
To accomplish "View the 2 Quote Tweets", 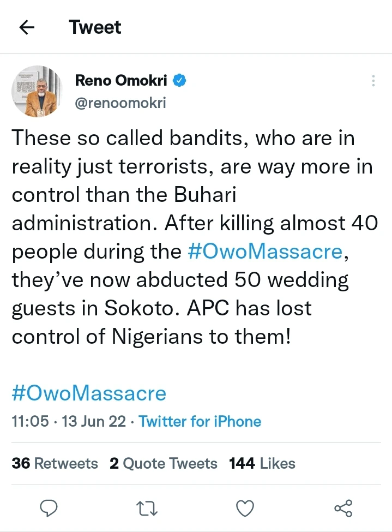I will click(x=163, y=464).
